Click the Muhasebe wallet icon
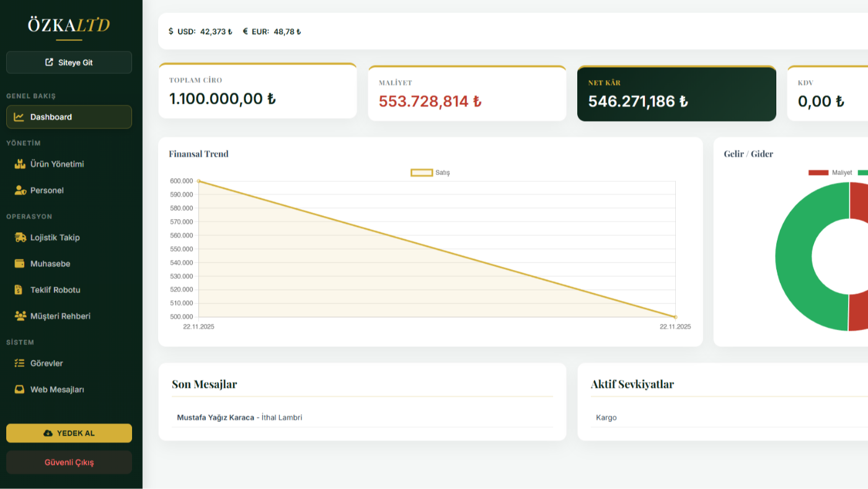Viewport: 868px width, 489px height. [20, 264]
